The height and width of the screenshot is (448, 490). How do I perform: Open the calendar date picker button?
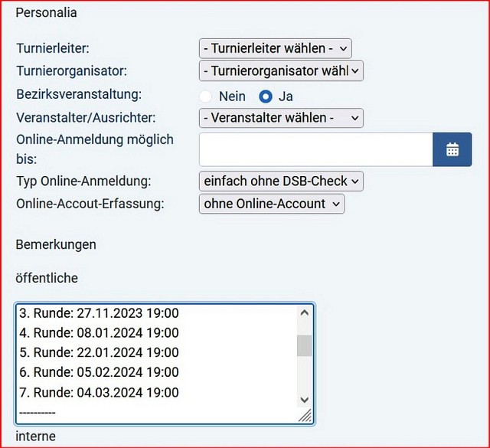point(452,149)
